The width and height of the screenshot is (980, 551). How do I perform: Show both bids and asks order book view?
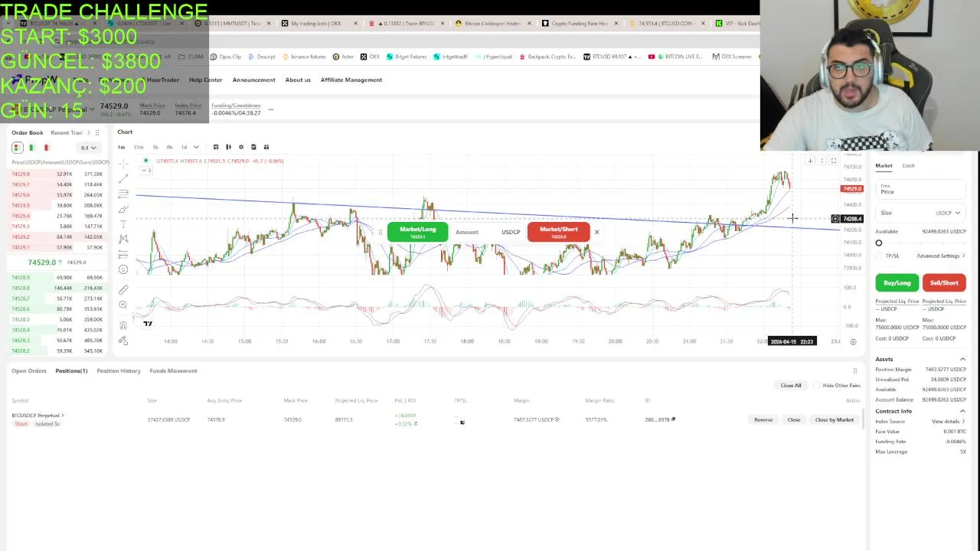coord(18,148)
